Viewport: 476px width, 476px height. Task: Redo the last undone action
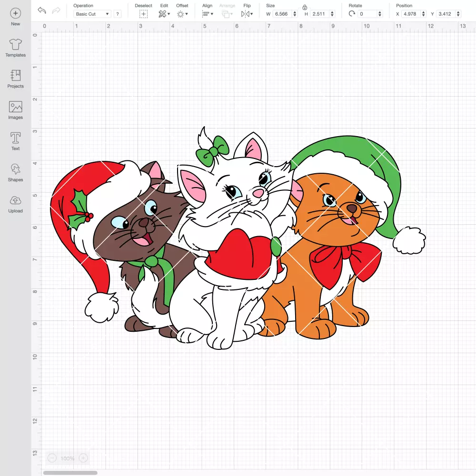point(56,10)
